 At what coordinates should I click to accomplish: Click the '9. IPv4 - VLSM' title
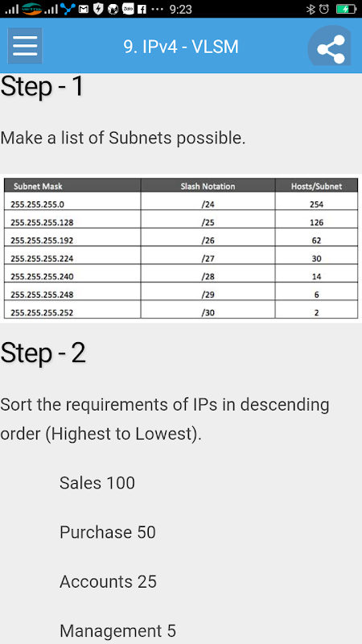[x=181, y=47]
